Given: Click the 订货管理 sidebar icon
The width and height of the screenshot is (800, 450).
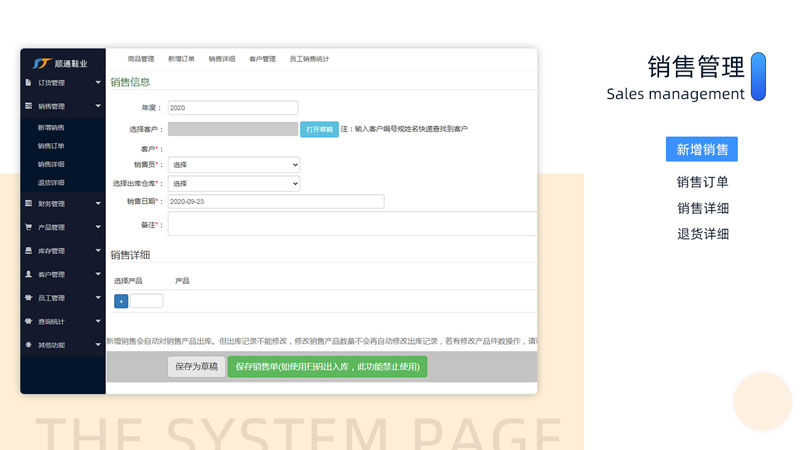Looking at the screenshot, I should [28, 83].
